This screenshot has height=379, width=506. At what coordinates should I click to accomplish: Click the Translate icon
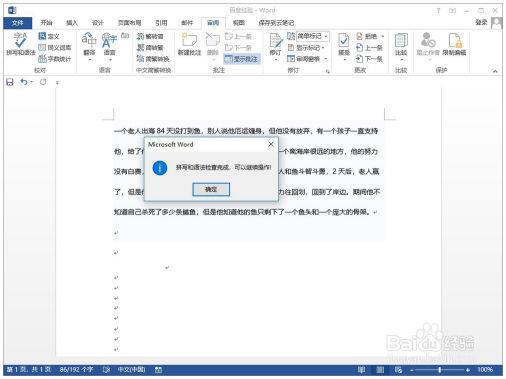tap(89, 46)
